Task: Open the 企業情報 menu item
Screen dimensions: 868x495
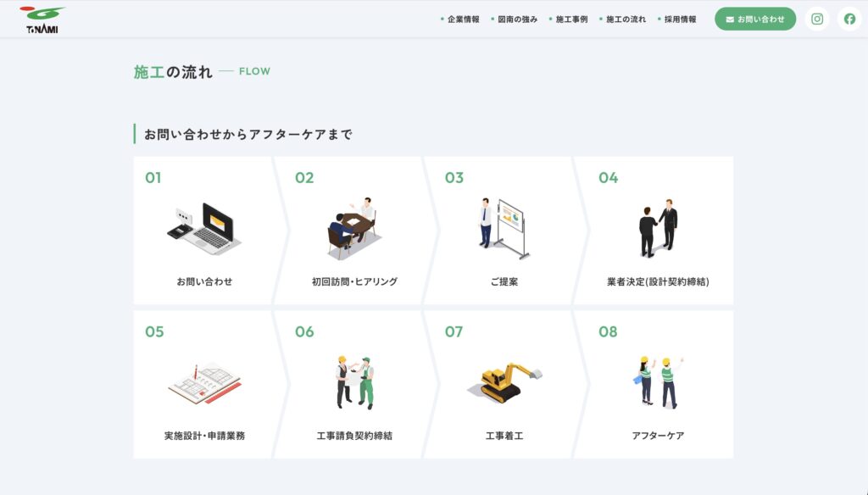Action: pyautogui.click(x=463, y=19)
